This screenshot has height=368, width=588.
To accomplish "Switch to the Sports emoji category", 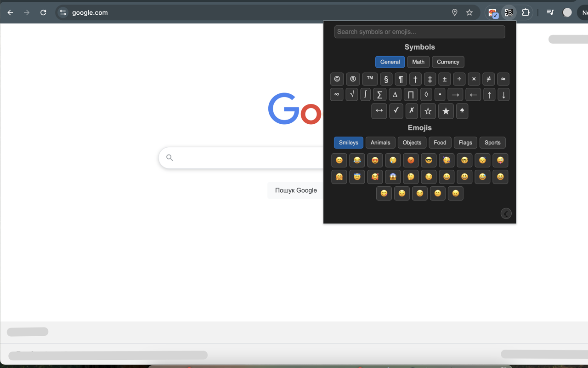I will [492, 143].
